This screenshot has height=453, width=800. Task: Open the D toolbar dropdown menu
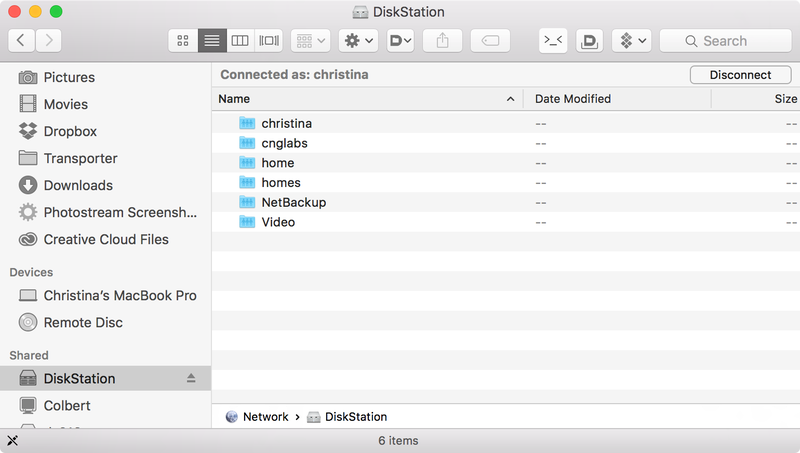tap(400, 40)
